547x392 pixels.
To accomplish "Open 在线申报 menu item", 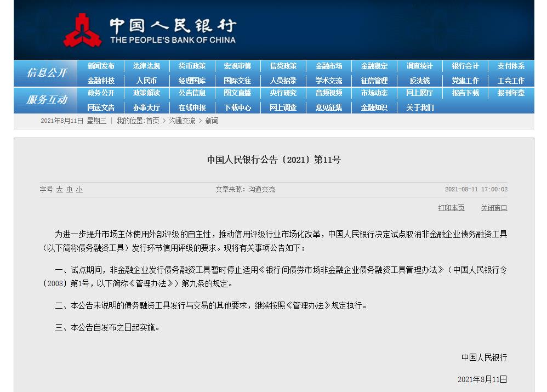I will click(x=192, y=107).
